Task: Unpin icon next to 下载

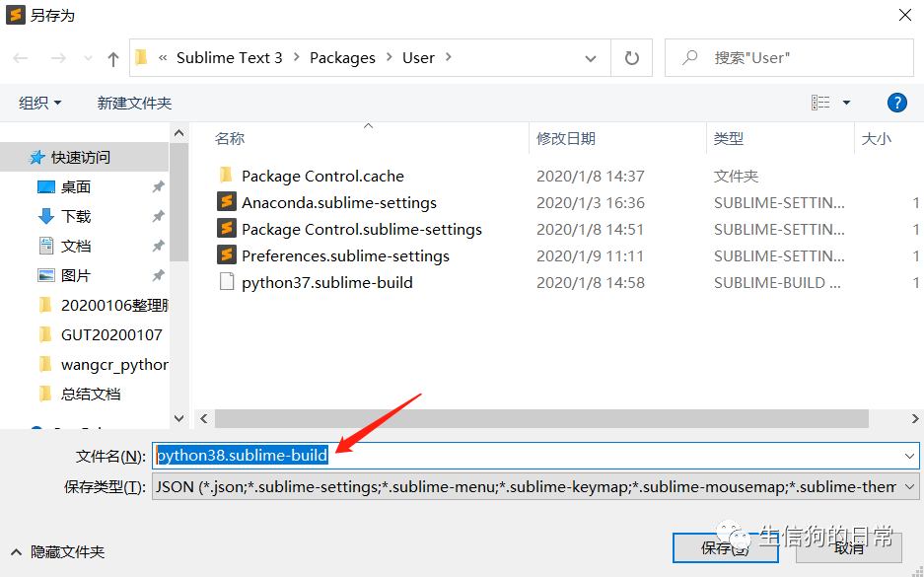Action: [x=158, y=216]
